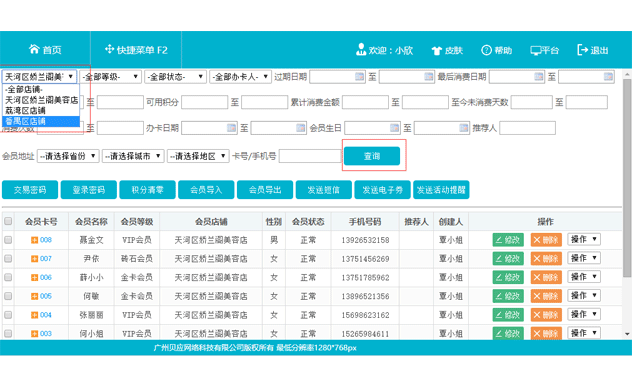
Task: Check the row for member 薛小小
Action: [x=8, y=277]
